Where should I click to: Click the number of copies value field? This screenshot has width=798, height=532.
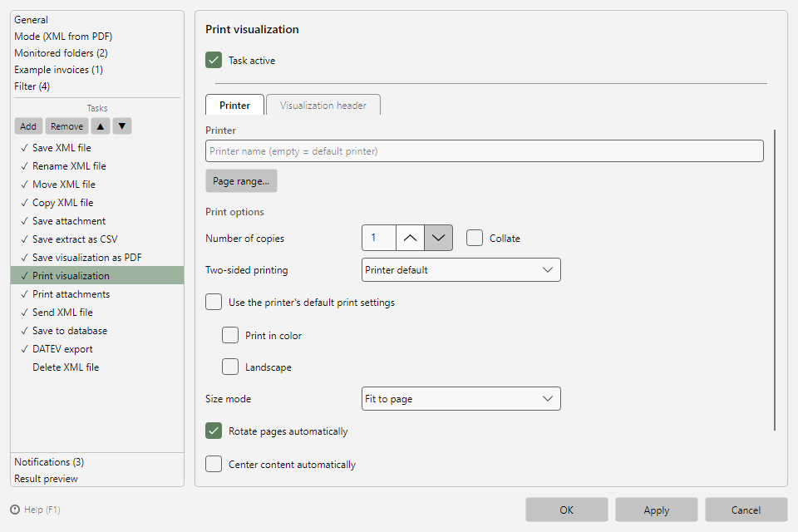(379, 238)
